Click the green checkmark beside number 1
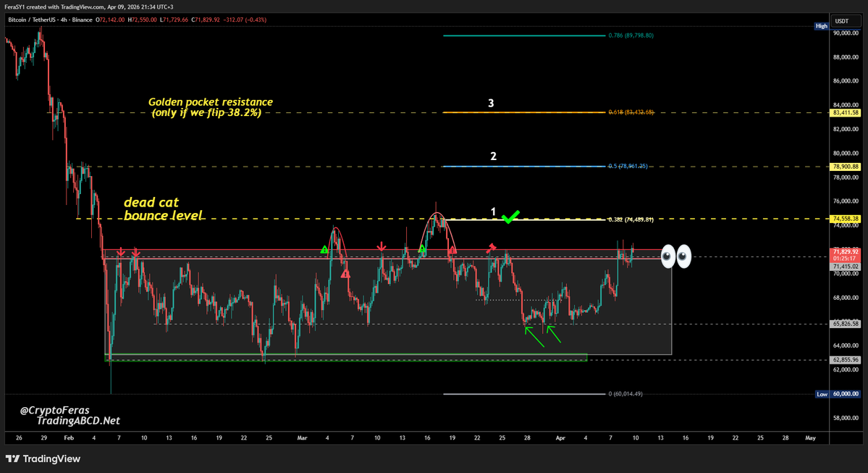The height and width of the screenshot is (473, 868). click(512, 216)
